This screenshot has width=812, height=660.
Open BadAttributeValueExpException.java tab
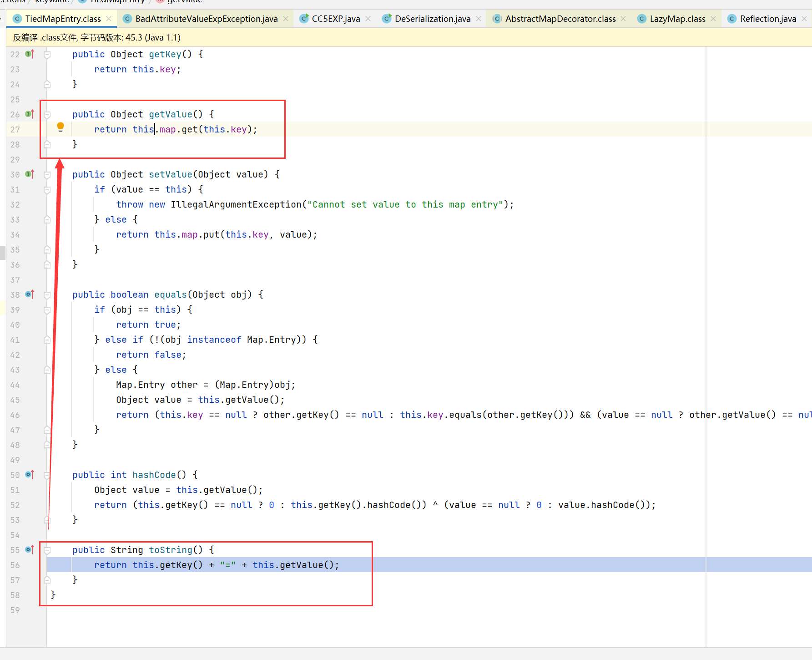206,19
